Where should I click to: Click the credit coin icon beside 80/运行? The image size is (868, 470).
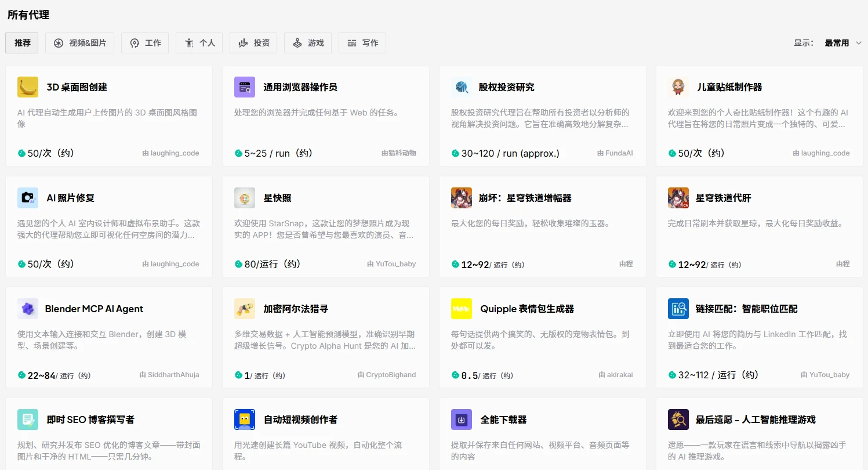(x=238, y=264)
